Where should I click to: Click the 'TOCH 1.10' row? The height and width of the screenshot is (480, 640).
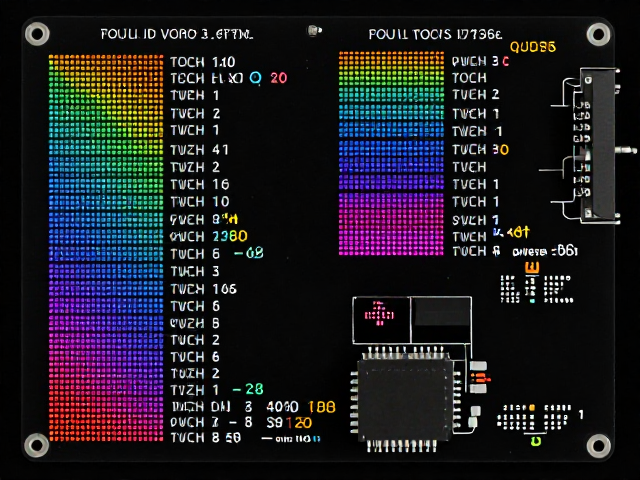click(202, 62)
